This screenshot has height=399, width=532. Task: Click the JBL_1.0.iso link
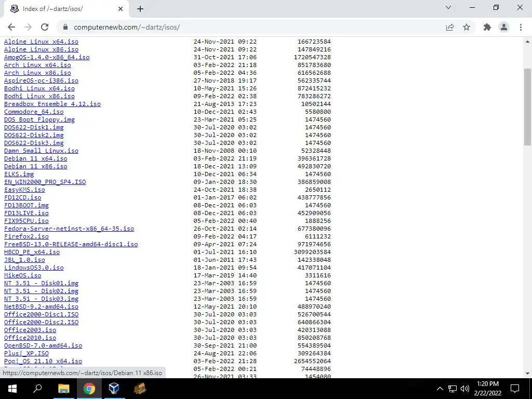24,260
